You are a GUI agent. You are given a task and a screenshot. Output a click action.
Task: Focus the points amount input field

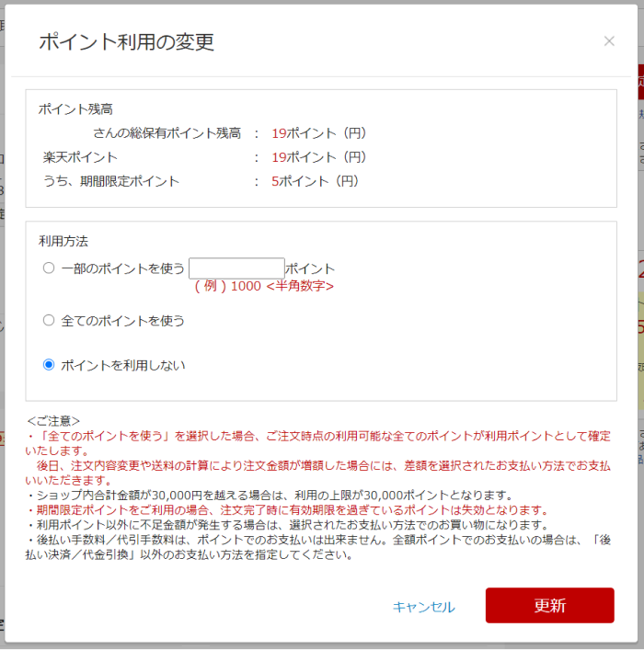click(236, 268)
